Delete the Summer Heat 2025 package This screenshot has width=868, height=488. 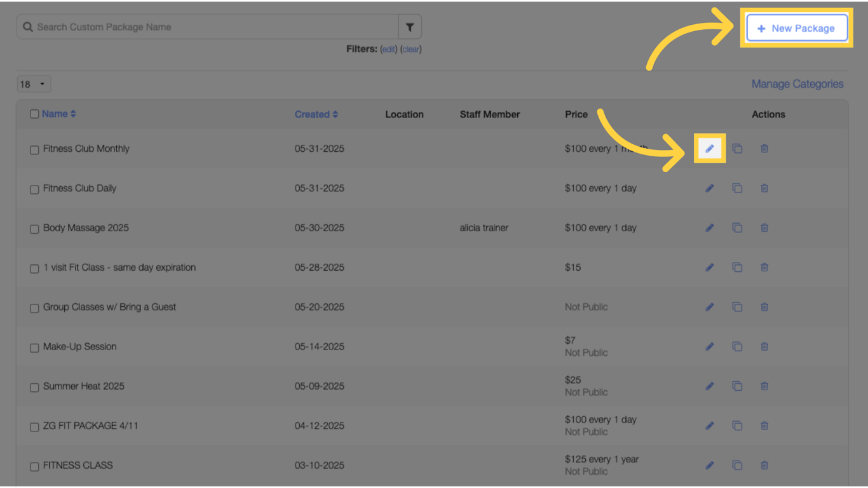764,386
